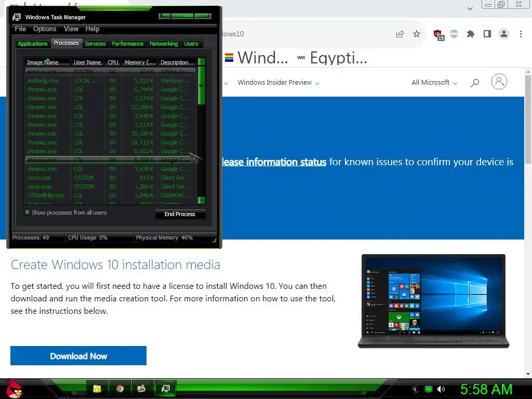Click the Physical Memory: 46% status field

175,237
